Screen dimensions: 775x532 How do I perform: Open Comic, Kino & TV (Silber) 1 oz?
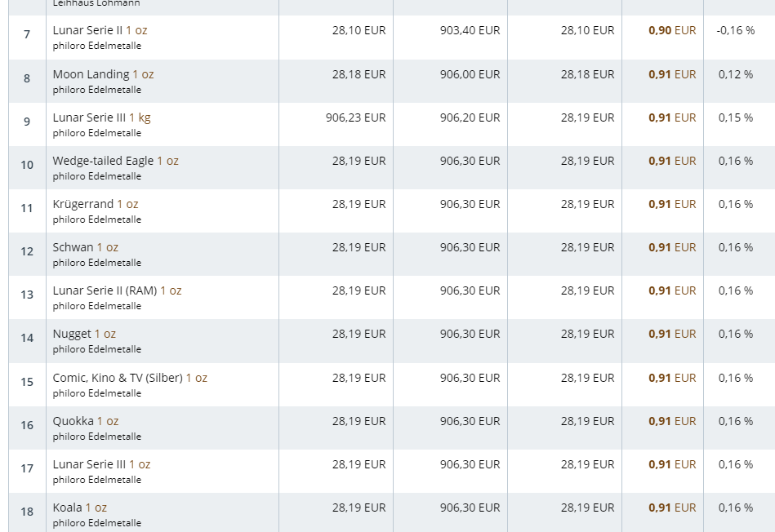(130, 378)
